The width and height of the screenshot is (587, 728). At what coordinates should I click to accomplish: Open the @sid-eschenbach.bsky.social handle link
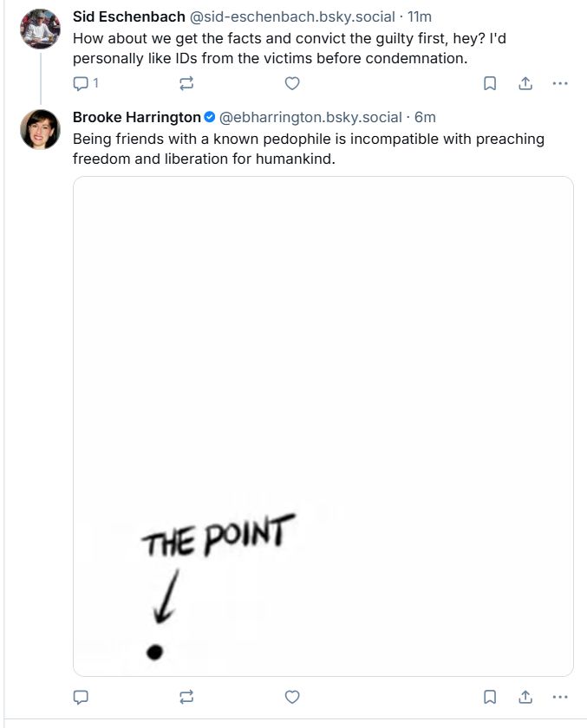(x=292, y=16)
